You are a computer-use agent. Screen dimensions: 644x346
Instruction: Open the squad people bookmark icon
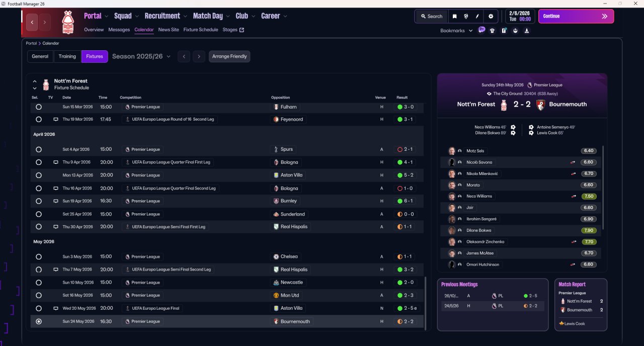pos(515,31)
